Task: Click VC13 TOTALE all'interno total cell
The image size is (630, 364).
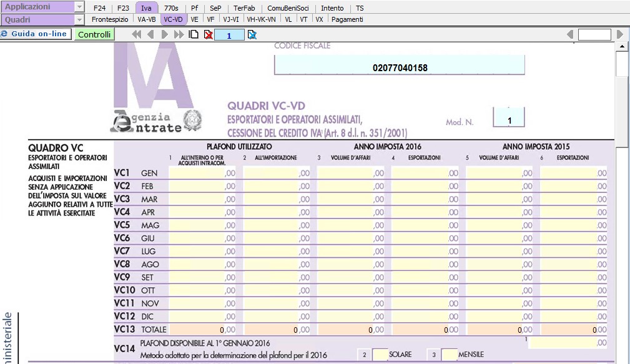Action: point(202,330)
